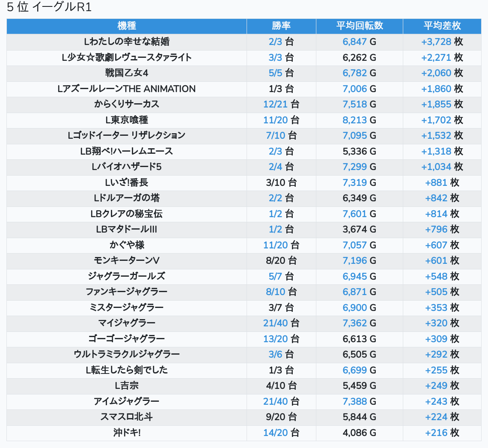Viewport: 488px width, 448px height.
Task: Click the 14/20 台 win rate cell
Action: [281, 433]
